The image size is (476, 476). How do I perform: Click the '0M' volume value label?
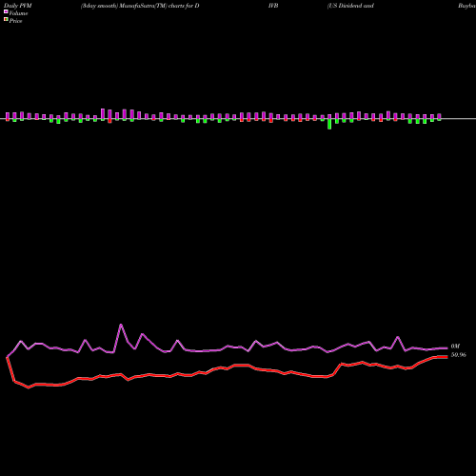coord(455,347)
